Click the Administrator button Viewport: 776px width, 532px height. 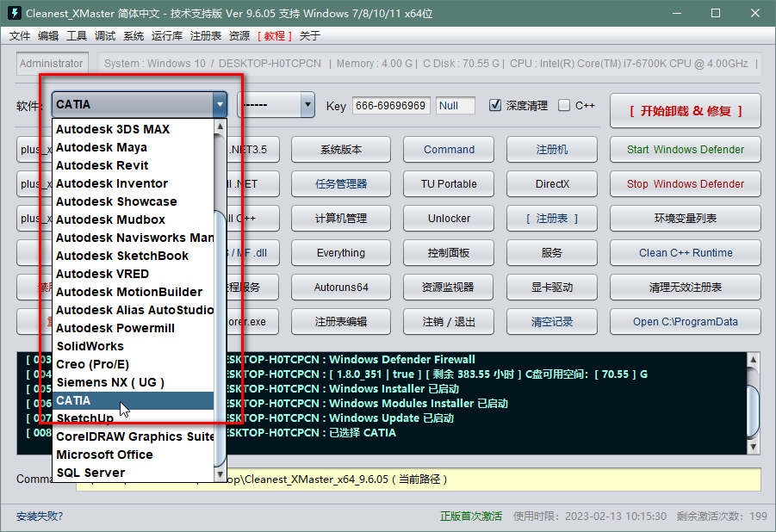pos(52,64)
